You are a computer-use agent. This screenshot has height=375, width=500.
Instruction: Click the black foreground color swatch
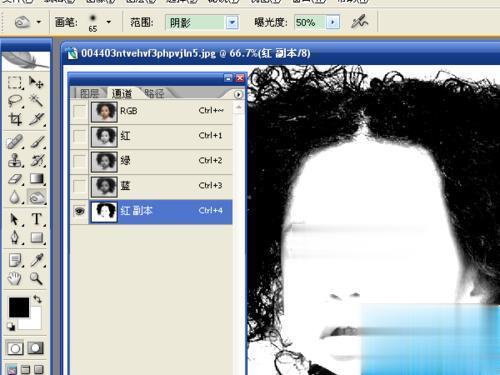[19, 307]
